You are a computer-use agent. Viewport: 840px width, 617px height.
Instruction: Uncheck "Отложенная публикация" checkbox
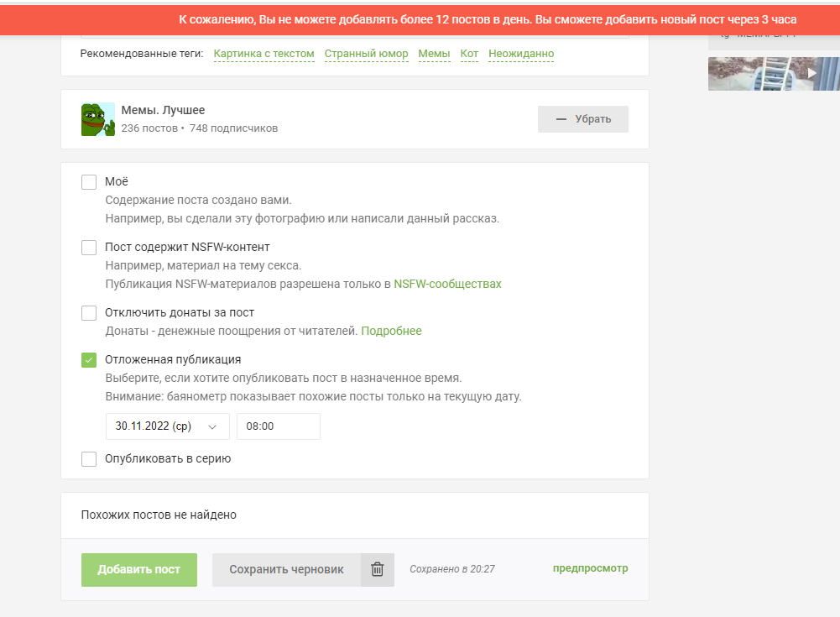coord(89,360)
